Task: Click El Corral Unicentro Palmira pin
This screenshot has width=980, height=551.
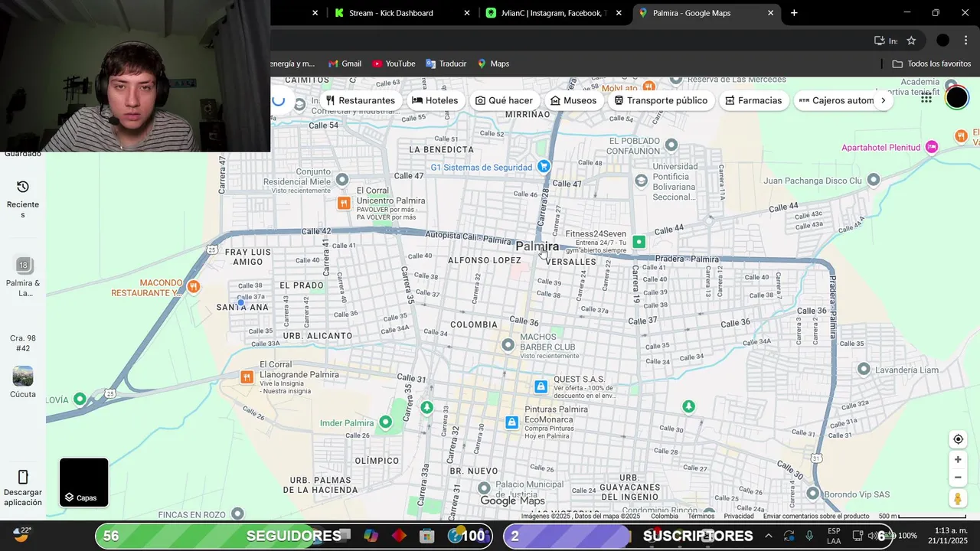Action: tap(344, 203)
